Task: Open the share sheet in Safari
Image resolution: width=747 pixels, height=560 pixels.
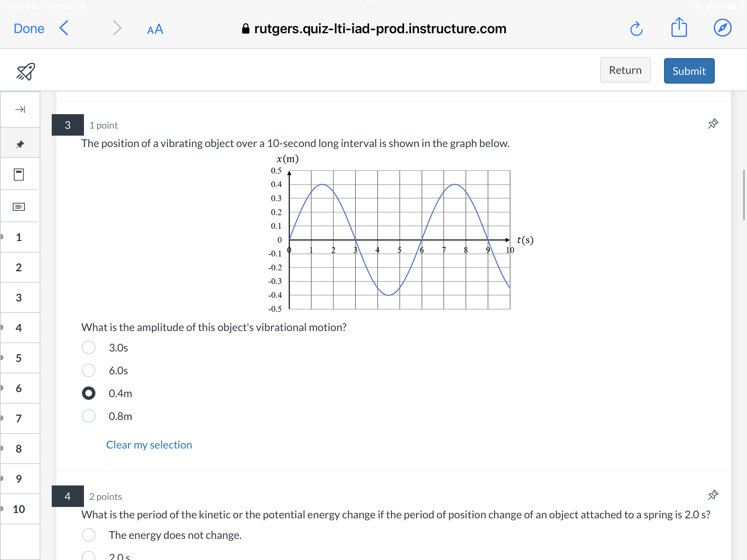Action: pos(680,28)
